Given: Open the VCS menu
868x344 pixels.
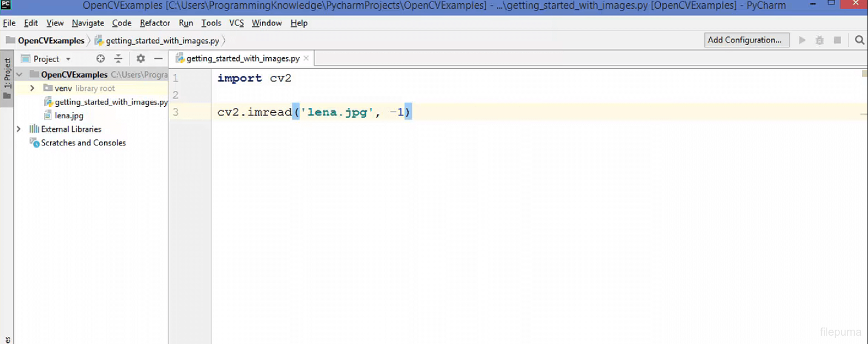Looking at the screenshot, I should pos(236,23).
